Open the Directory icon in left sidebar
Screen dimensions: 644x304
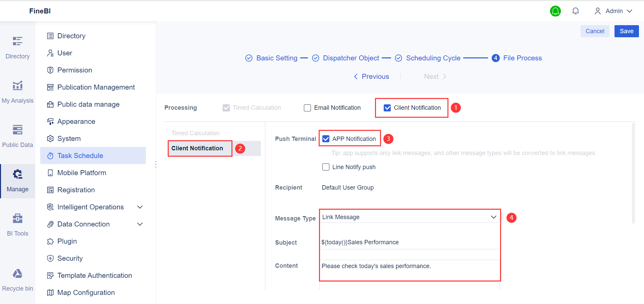click(17, 45)
